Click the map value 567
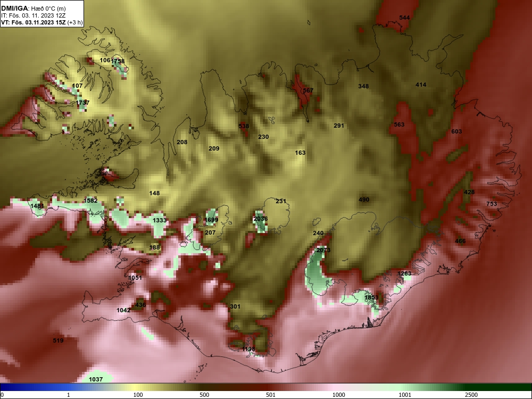532x399 pixels. (308, 90)
